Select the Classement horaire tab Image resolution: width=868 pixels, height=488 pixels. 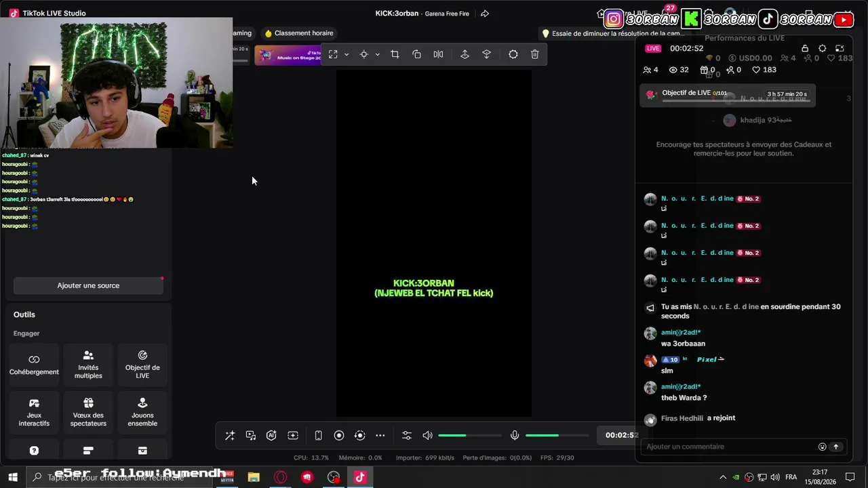(x=299, y=33)
